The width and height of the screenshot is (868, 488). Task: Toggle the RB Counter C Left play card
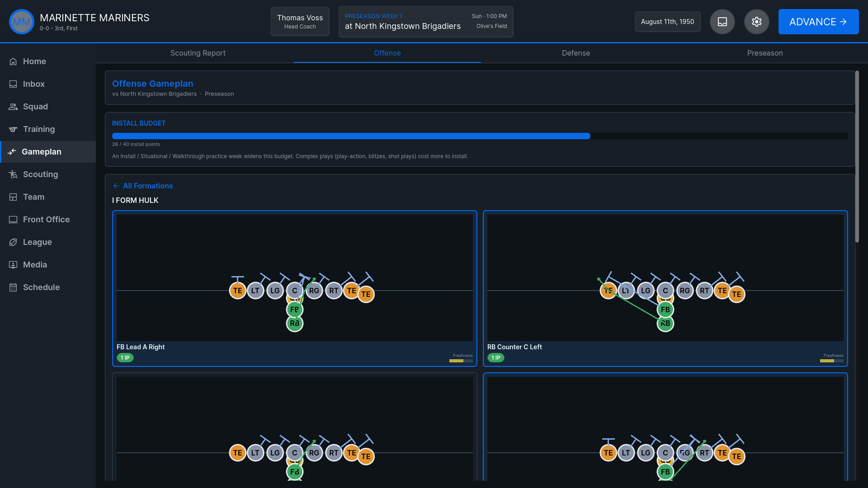pyautogui.click(x=665, y=288)
